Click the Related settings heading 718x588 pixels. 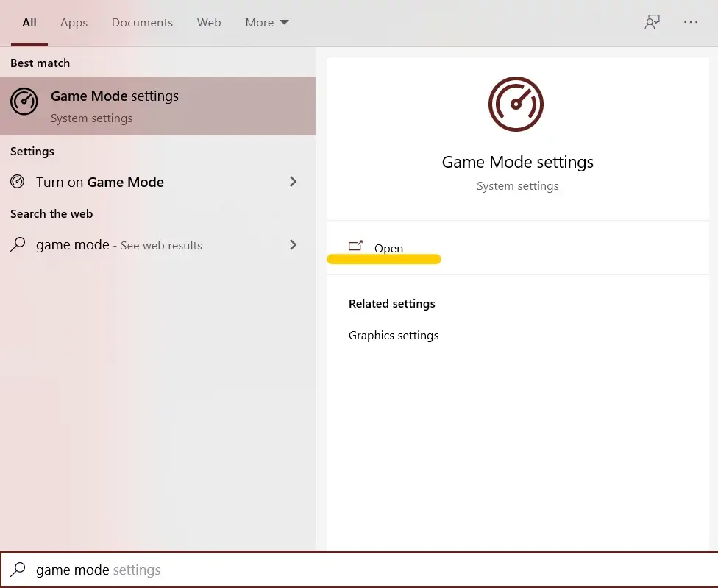(392, 304)
